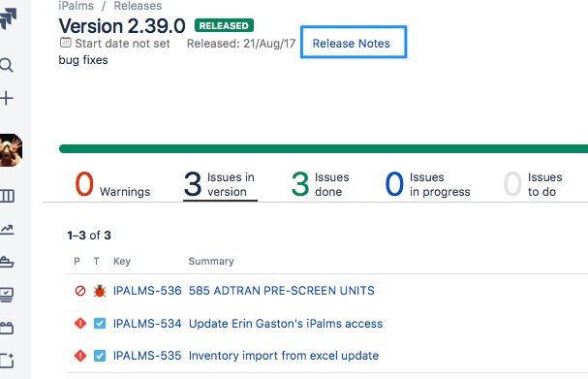Open 'Update Erin Gaston's iPalms access' summary
The height and width of the screenshot is (379, 588).
286,324
